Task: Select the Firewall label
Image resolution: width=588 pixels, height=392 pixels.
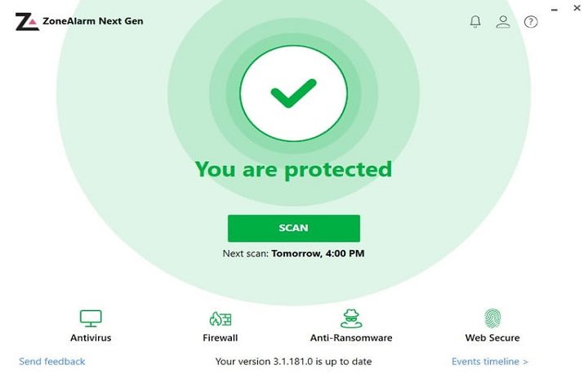Action: 220,337
